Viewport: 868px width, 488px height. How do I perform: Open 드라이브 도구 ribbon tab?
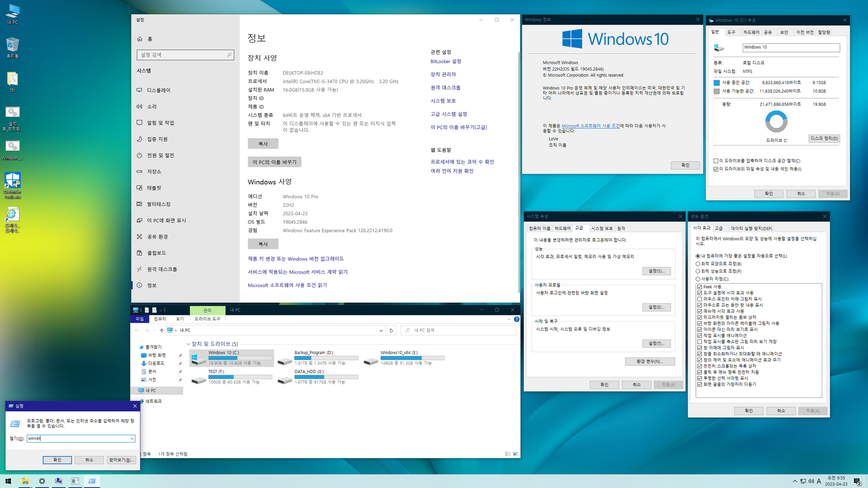pos(208,319)
